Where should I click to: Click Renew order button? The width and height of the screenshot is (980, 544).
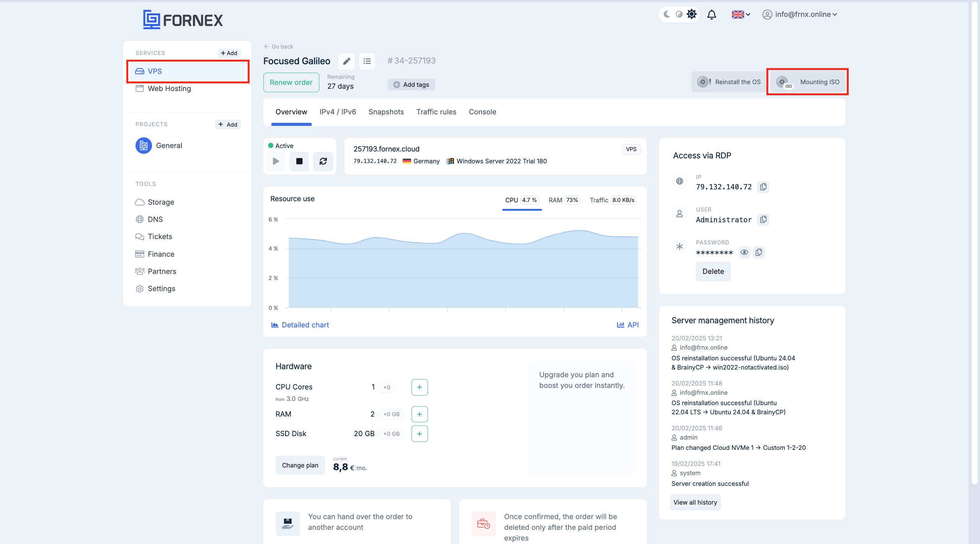click(291, 82)
